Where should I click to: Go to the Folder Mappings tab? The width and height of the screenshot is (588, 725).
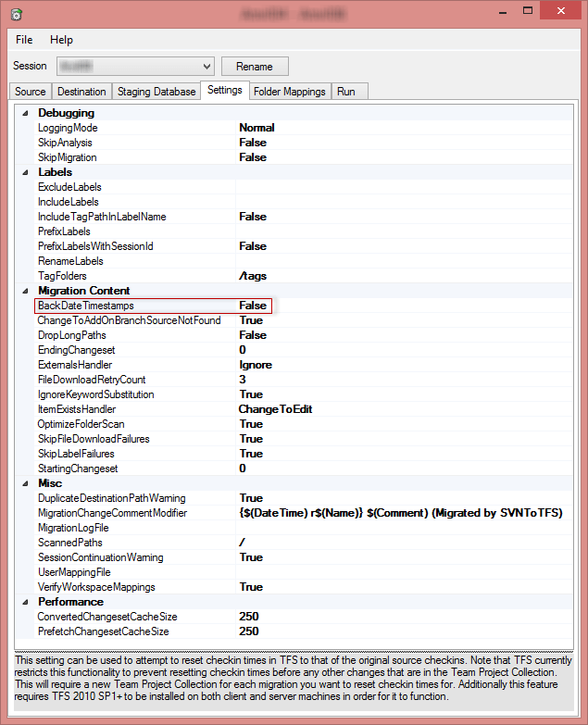290,92
